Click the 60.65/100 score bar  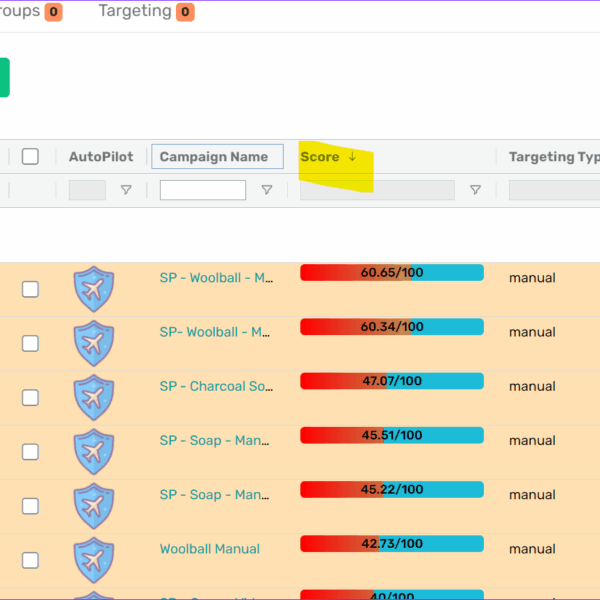[392, 272]
